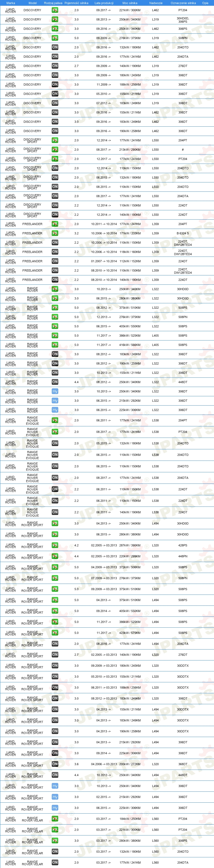Click diesel ON icon in Discovery 276DT row

[x=55, y=66]
